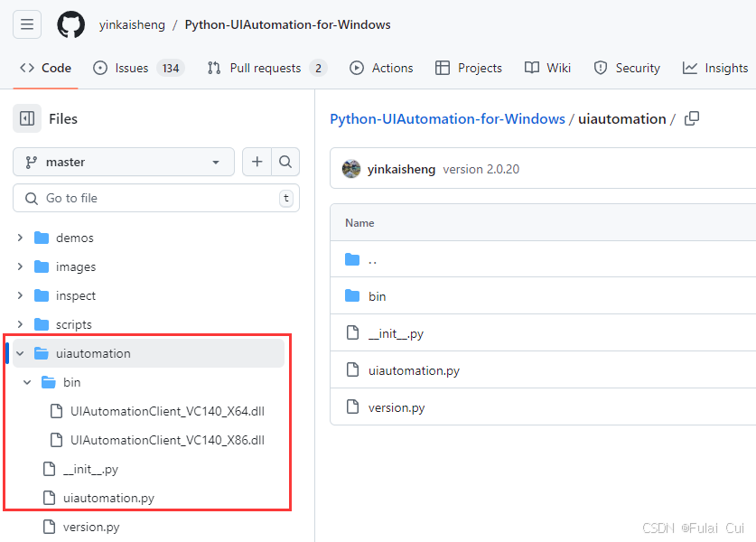Click the Go to file search field
Image resolution: width=756 pixels, height=542 pixels.
156,198
